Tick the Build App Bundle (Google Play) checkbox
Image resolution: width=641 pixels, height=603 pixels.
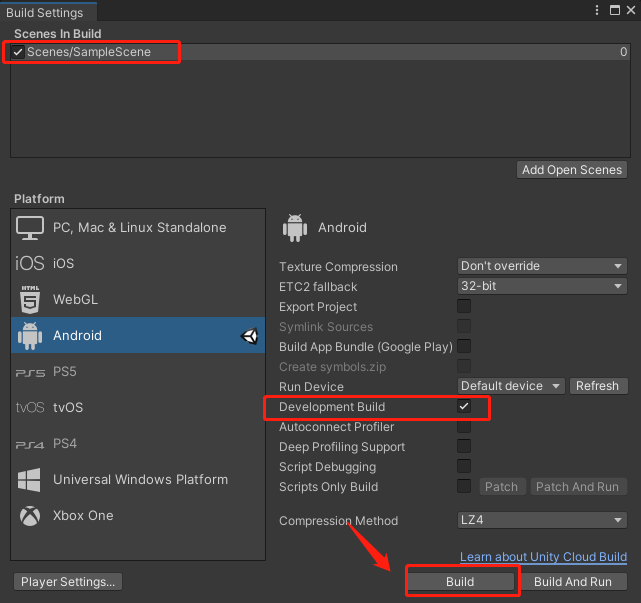click(464, 347)
